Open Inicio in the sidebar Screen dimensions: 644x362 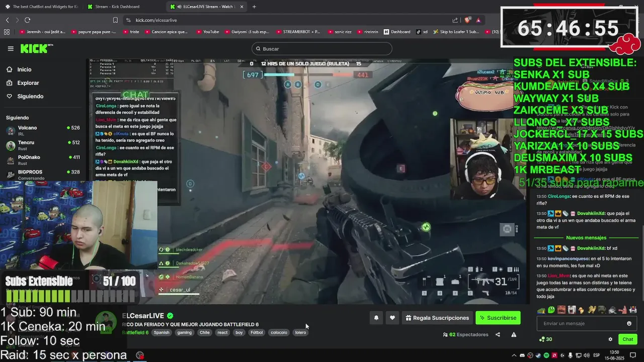tap(24, 69)
